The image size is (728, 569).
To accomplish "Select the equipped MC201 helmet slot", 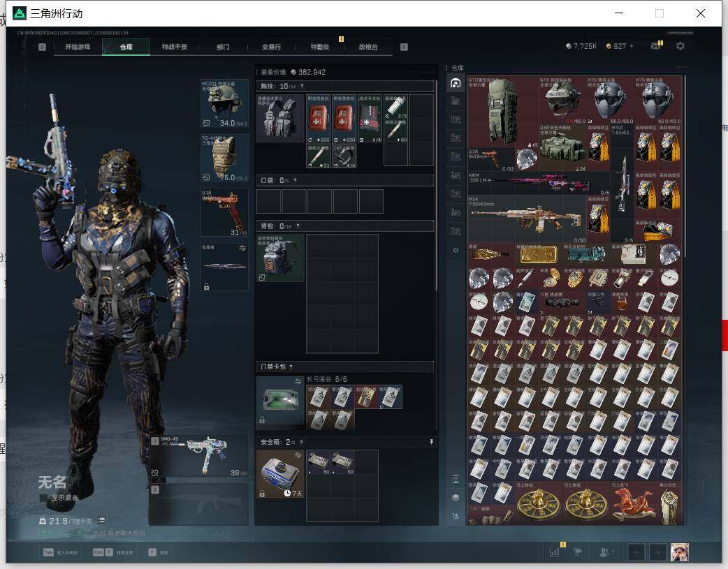I will [224, 103].
